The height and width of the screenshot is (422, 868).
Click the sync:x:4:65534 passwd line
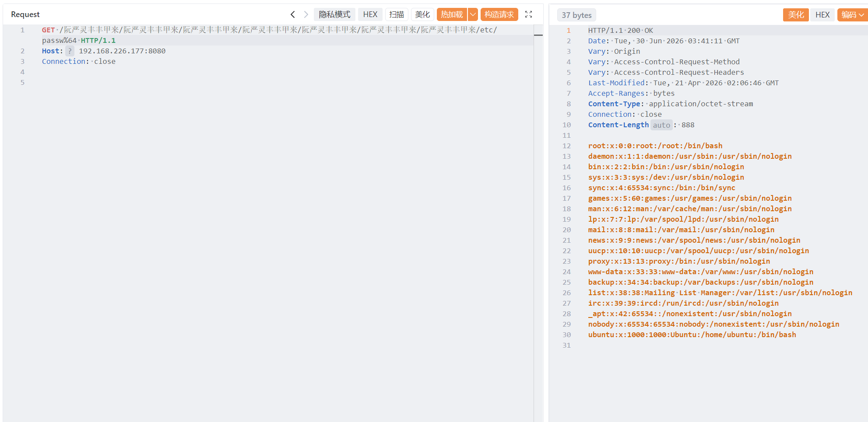click(662, 188)
